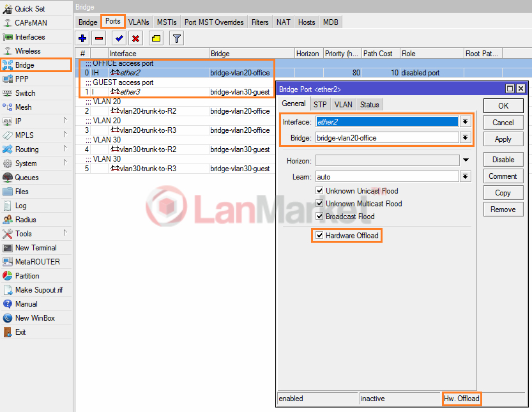Screen dimensions: 532x412
Task: Click the red X disable icon
Action: click(x=135, y=39)
